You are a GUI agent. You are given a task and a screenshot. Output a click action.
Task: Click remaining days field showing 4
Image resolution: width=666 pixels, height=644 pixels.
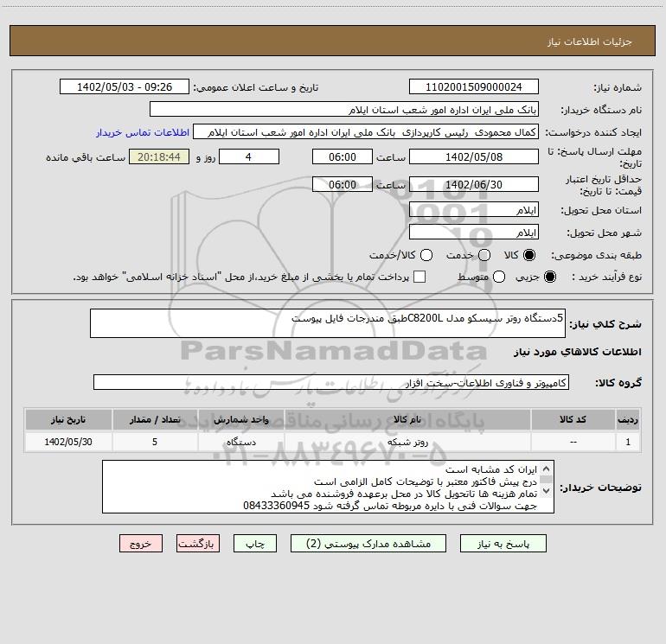[249, 156]
